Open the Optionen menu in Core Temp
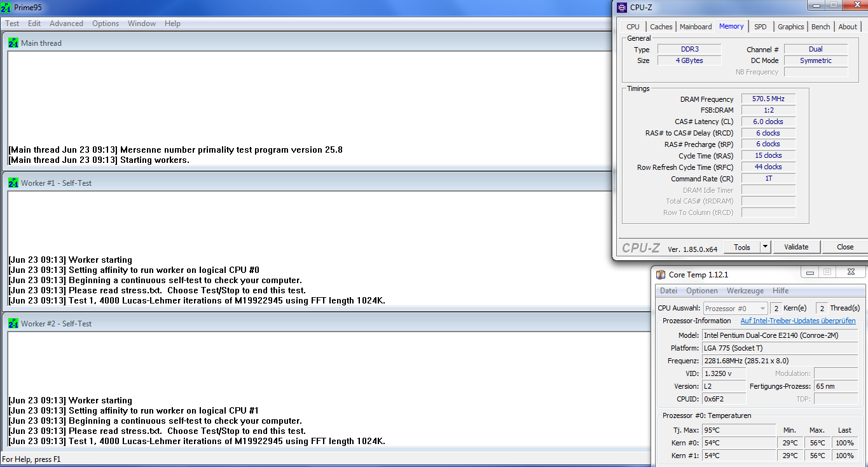The height and width of the screenshot is (467, 868). coord(702,291)
